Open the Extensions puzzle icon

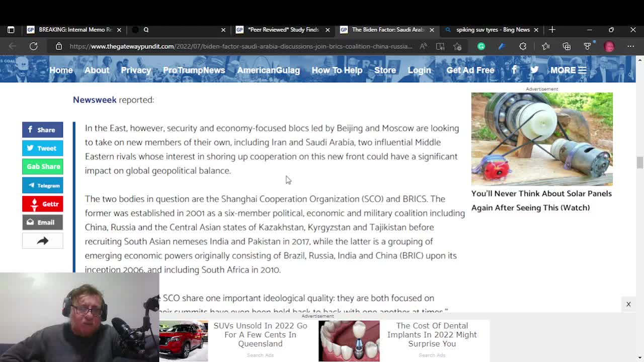pyautogui.click(x=523, y=46)
